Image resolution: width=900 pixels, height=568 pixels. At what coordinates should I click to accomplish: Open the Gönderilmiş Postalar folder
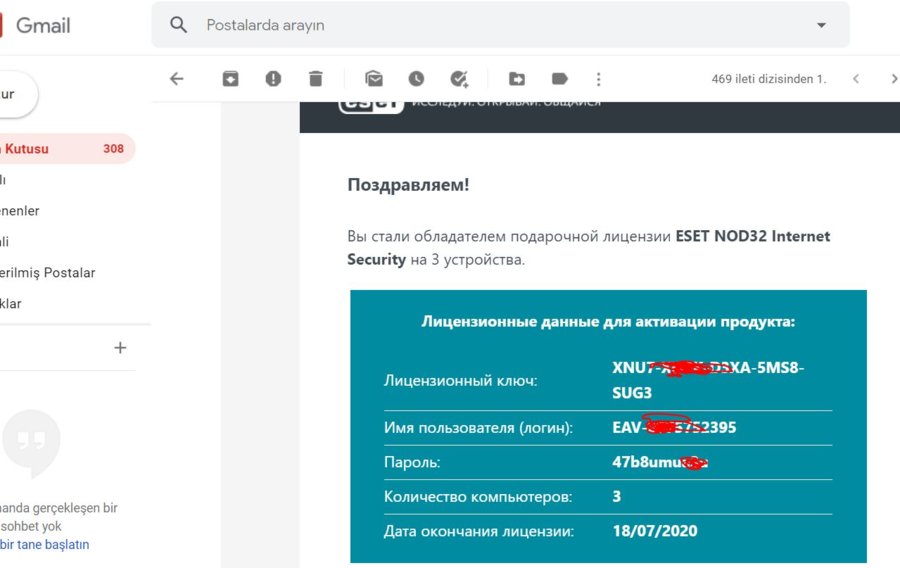click(48, 273)
